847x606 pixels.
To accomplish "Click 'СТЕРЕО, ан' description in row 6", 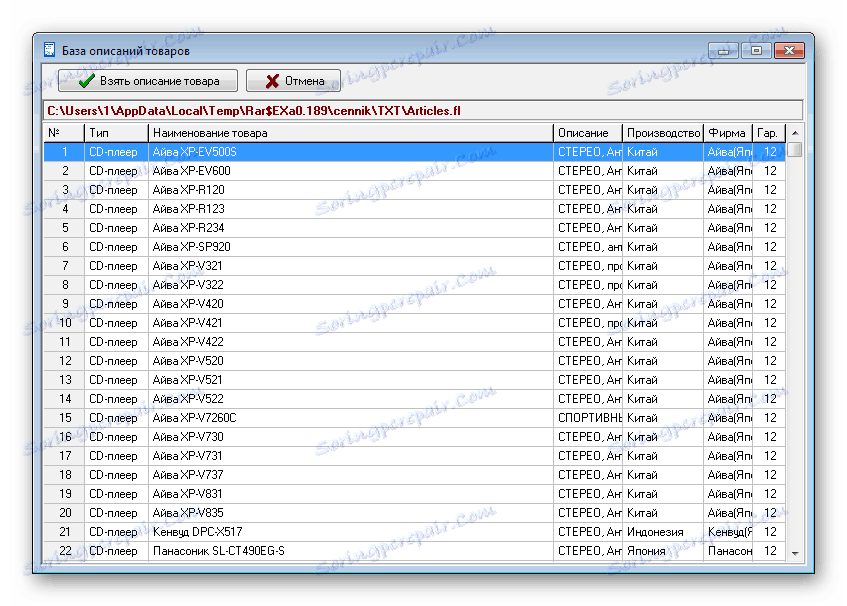I will [x=588, y=247].
